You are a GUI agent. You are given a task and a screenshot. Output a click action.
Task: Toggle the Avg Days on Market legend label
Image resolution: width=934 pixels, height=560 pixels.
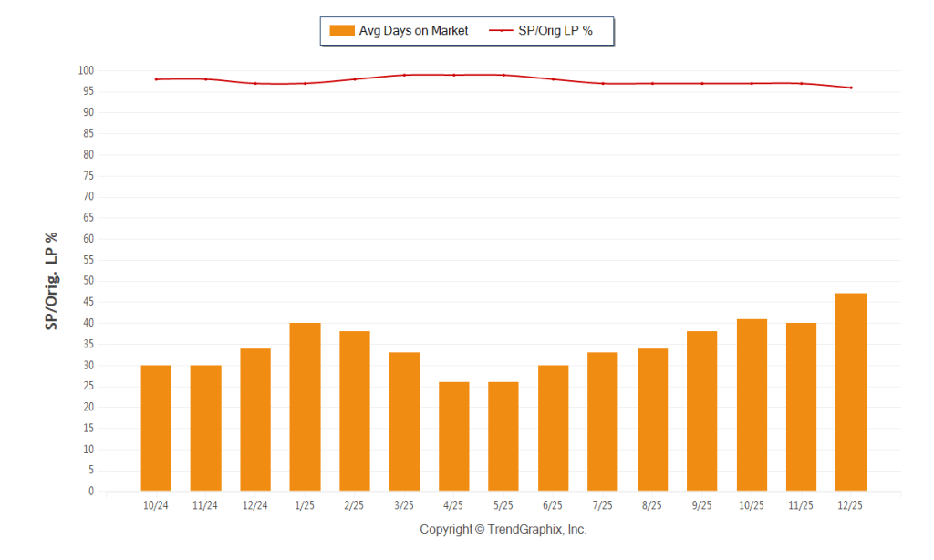pos(413,30)
